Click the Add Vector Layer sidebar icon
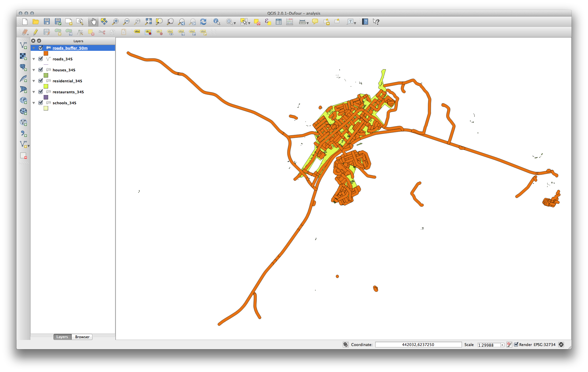This screenshot has height=372, width=588. (23, 45)
